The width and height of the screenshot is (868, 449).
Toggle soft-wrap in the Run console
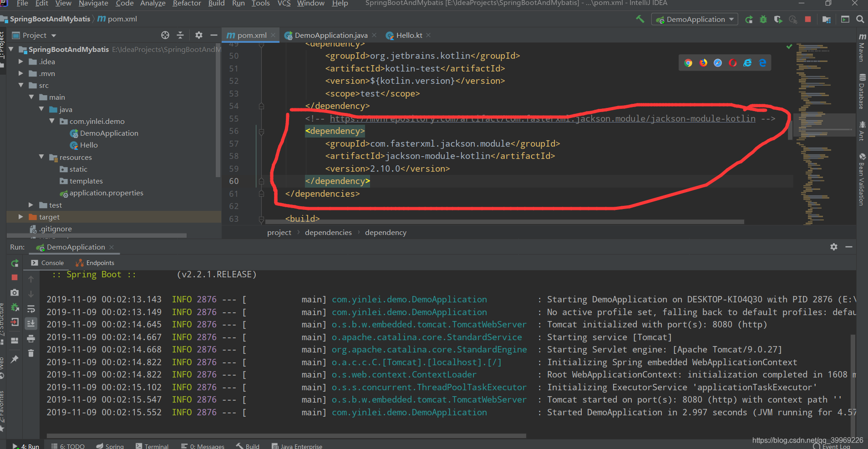point(31,309)
